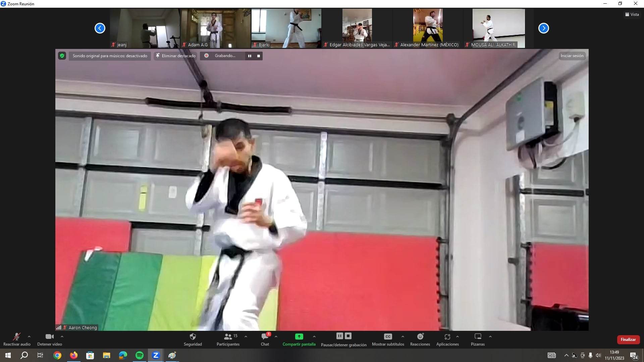
Task: Expand caret beside Pizarras
Action: pyautogui.click(x=490, y=337)
